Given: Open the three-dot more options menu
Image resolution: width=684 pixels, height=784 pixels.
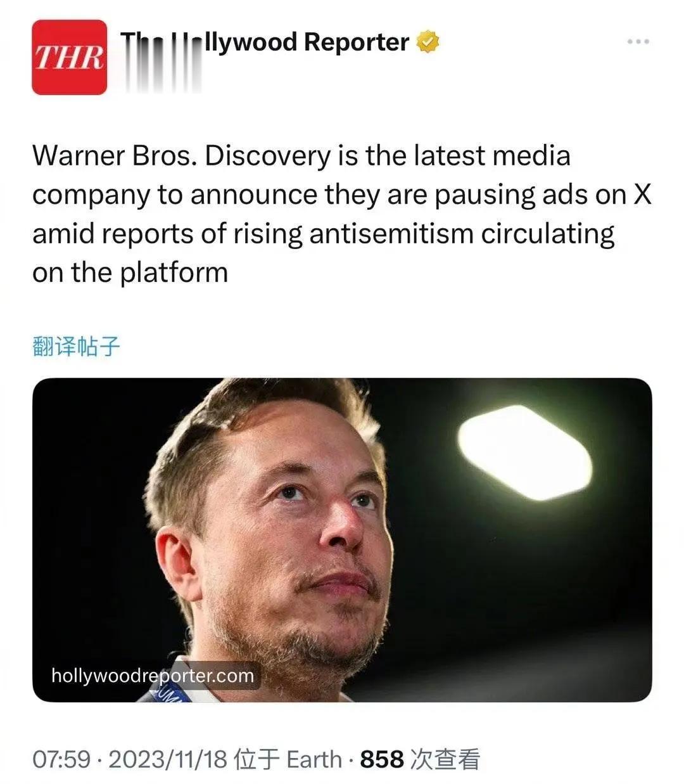Looking at the screenshot, I should 638,42.
